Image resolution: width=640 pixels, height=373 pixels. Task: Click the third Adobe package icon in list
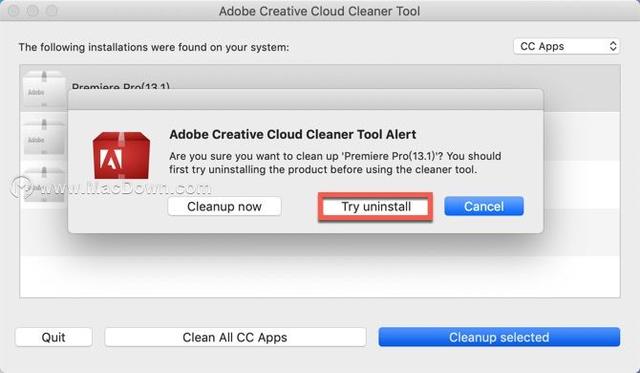pyautogui.click(x=44, y=184)
